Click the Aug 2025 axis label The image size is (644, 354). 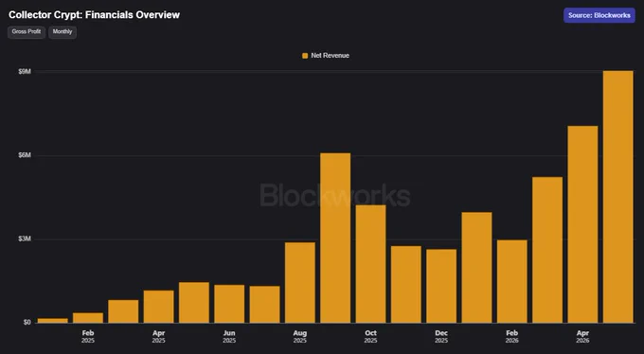tap(300, 336)
